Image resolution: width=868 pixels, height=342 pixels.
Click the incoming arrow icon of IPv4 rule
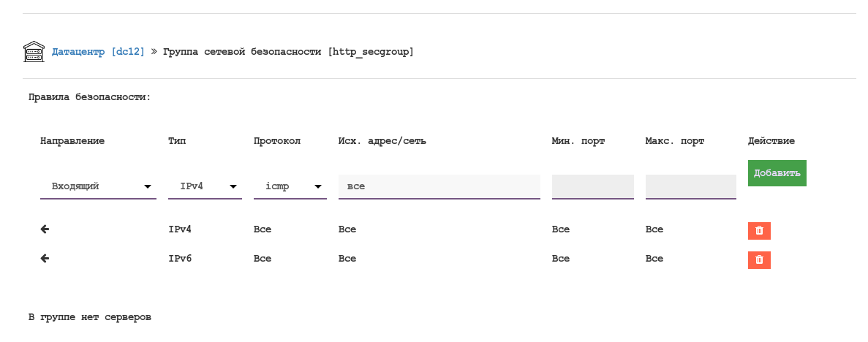click(45, 229)
